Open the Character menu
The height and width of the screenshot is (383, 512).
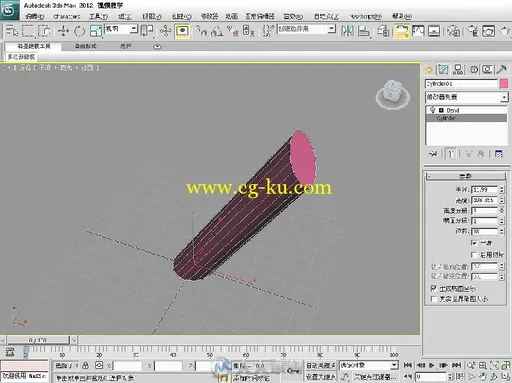click(x=67, y=16)
